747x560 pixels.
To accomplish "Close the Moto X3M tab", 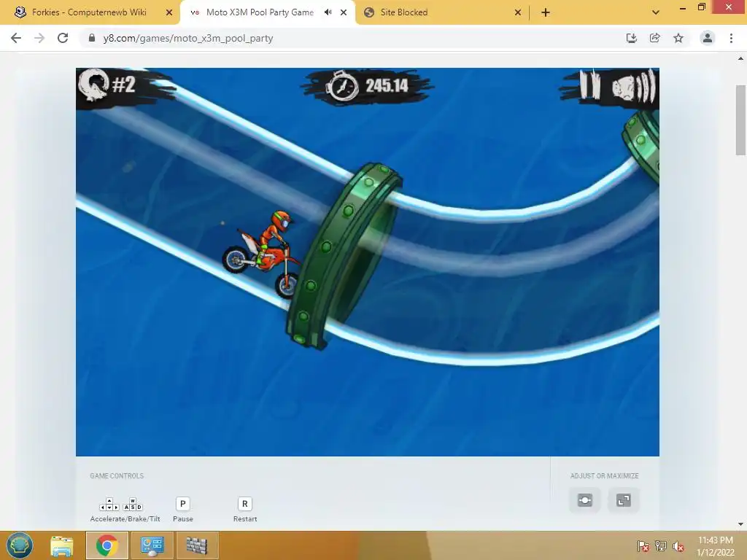I will tap(344, 12).
